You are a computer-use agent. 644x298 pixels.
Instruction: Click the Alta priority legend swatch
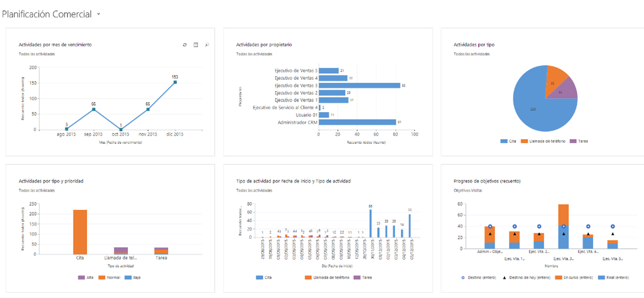pos(81,278)
